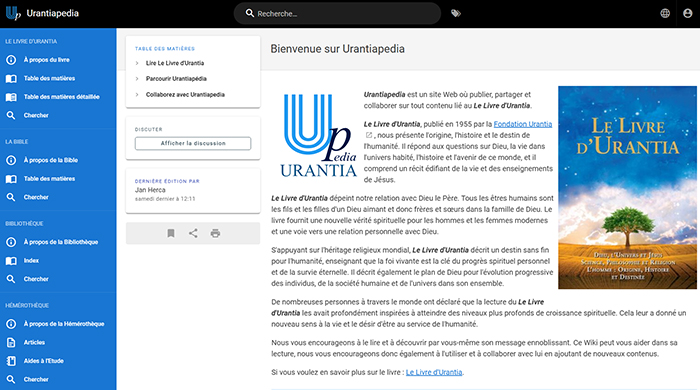
Task: Select Index under Bibliothèque
Action: (31, 261)
